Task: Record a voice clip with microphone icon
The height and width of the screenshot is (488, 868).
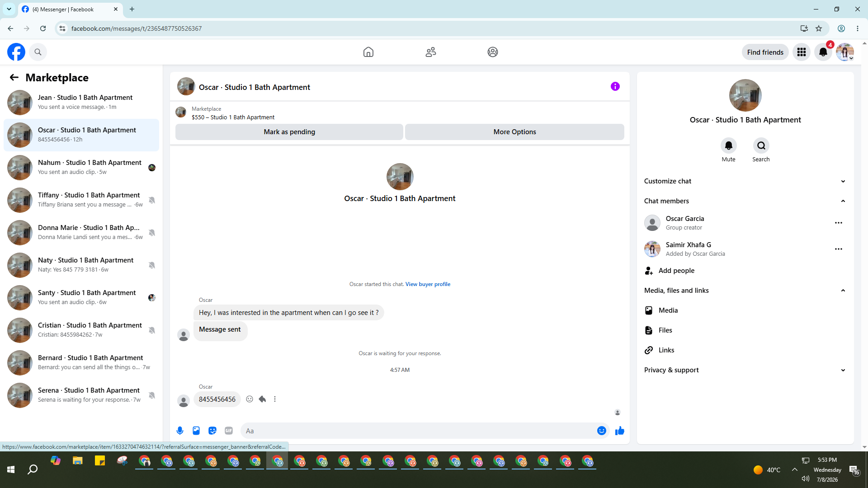Action: point(180,431)
